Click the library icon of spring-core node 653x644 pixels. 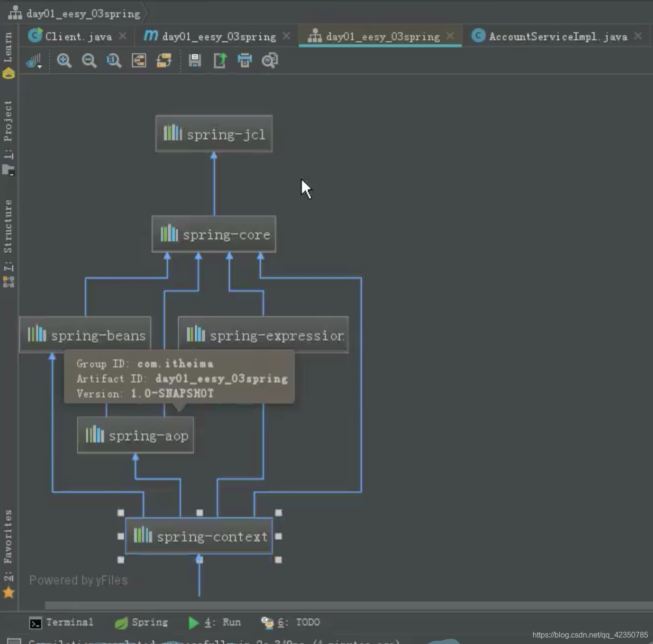tap(169, 233)
